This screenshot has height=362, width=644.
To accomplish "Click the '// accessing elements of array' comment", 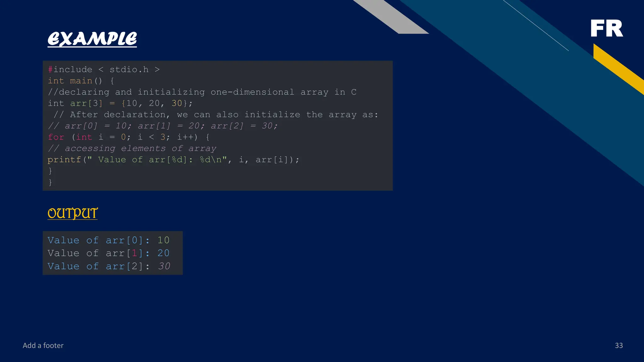I will click(x=132, y=148).
